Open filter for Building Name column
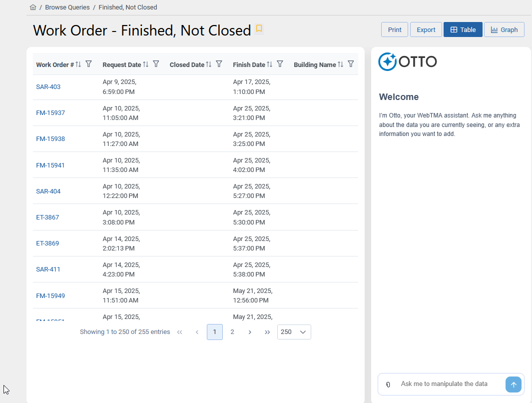 tap(351, 64)
